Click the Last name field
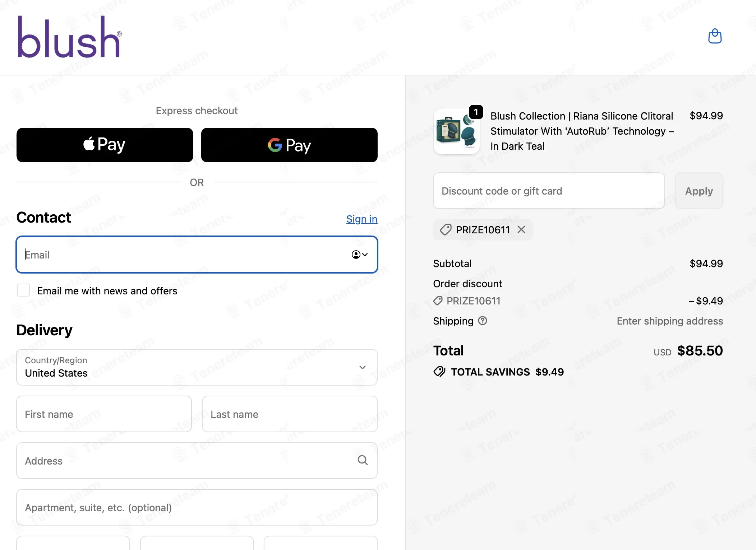Image resolution: width=756 pixels, height=550 pixels. (290, 414)
